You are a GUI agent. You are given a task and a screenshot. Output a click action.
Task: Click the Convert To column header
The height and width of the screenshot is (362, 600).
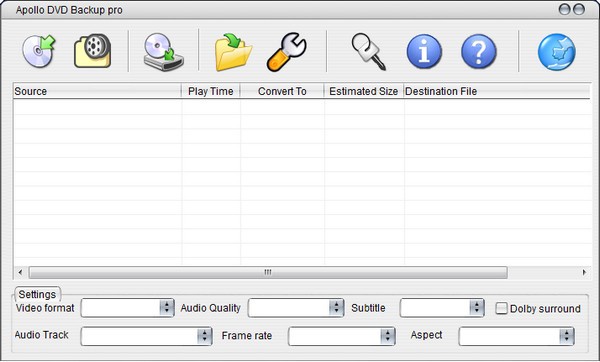pos(282,91)
